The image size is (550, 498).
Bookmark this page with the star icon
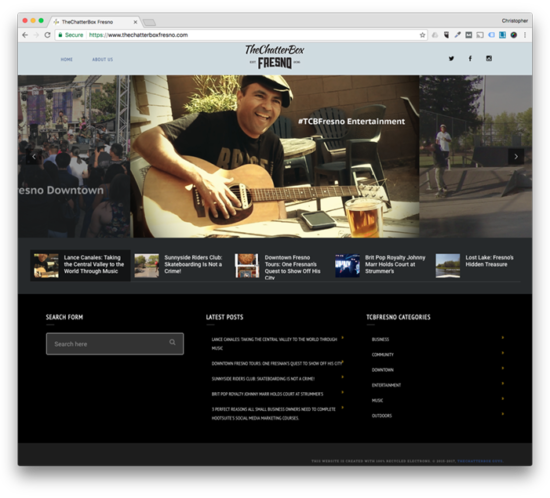tap(422, 35)
